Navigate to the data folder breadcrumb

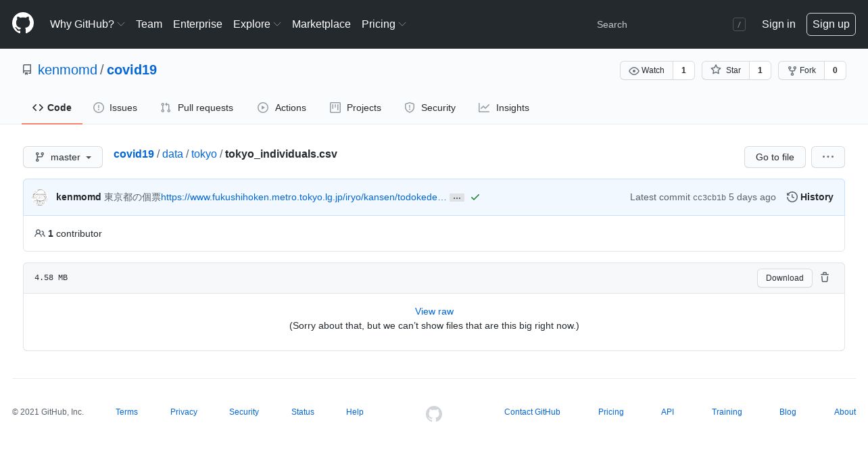172,154
